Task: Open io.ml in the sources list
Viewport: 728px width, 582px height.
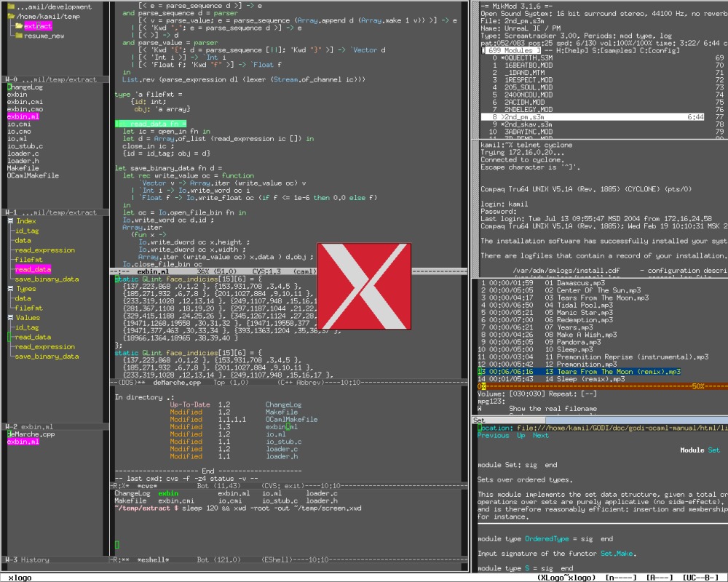Action: (17, 139)
